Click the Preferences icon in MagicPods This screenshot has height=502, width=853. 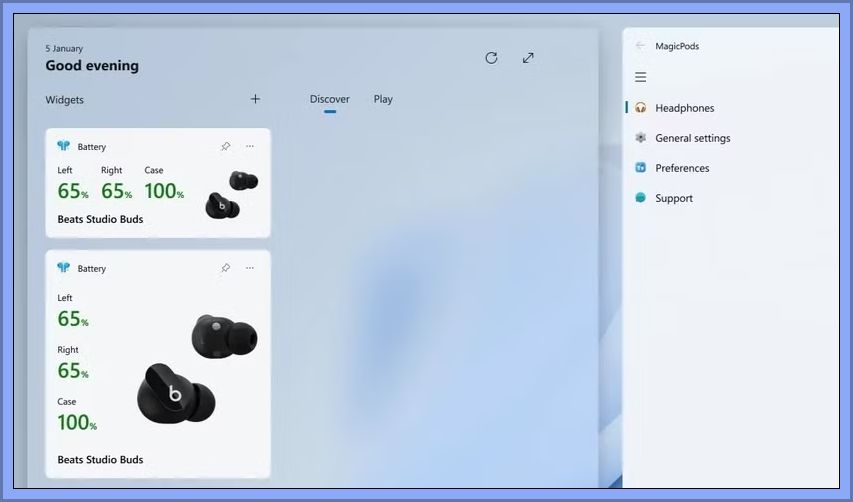pos(641,168)
